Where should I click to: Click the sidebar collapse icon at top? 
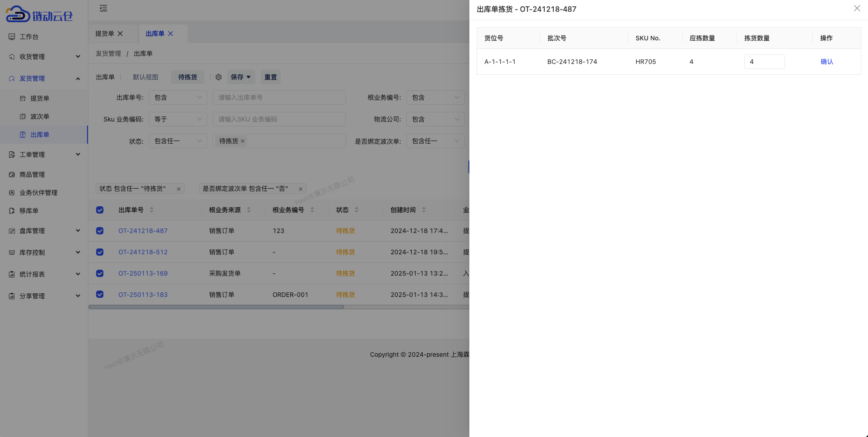pyautogui.click(x=103, y=8)
